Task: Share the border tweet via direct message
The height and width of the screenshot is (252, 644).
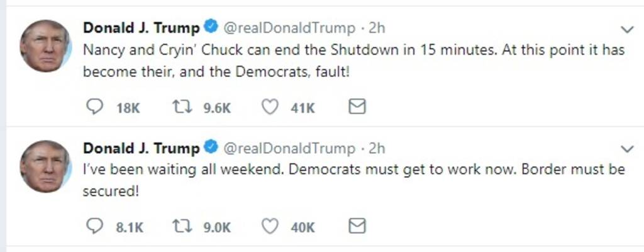Action: [357, 227]
